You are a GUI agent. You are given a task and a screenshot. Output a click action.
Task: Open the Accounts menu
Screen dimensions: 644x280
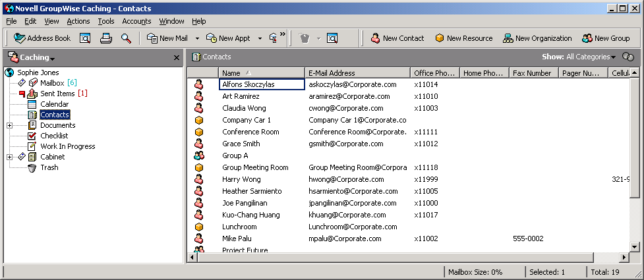136,21
